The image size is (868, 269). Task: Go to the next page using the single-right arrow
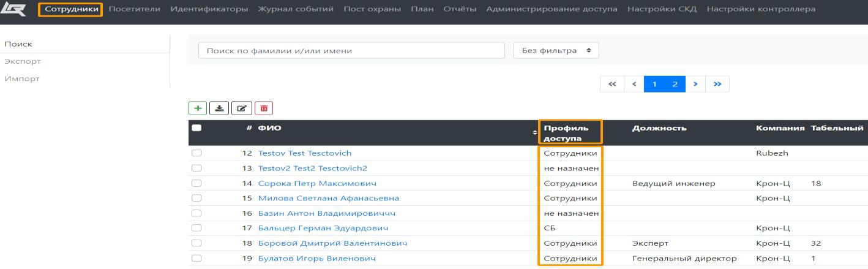coord(695,84)
